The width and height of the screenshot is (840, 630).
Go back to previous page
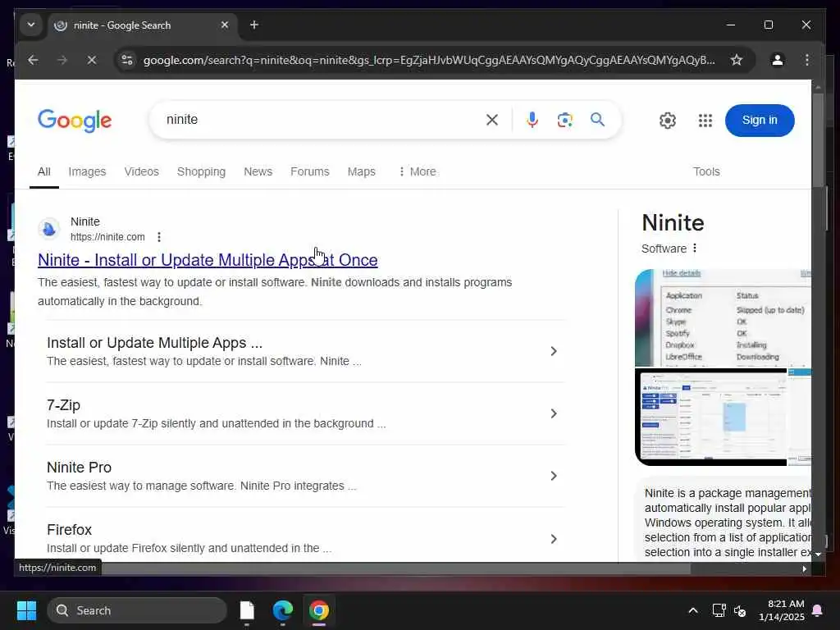click(x=33, y=60)
